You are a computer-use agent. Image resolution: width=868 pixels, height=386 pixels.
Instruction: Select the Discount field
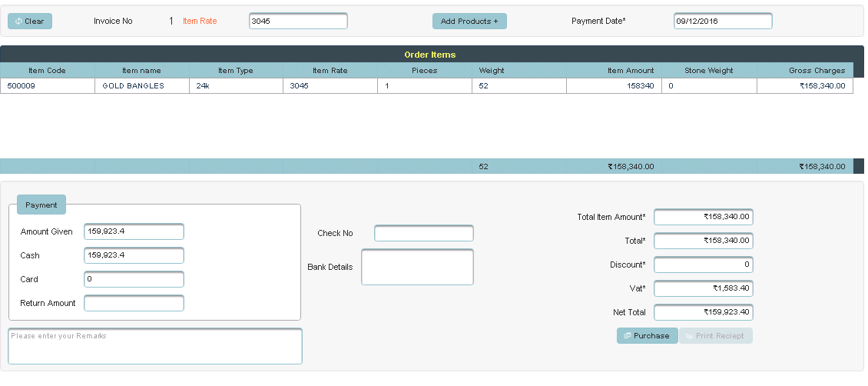click(x=703, y=265)
